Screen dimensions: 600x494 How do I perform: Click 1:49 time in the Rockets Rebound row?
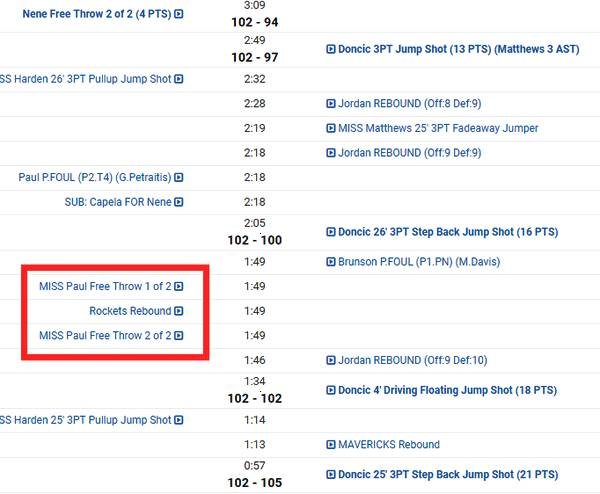255,311
